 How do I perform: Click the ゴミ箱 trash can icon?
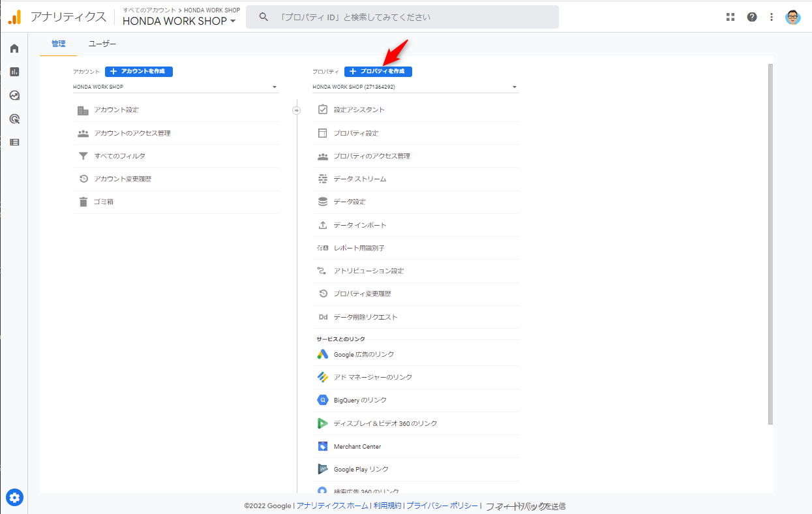pyautogui.click(x=83, y=202)
